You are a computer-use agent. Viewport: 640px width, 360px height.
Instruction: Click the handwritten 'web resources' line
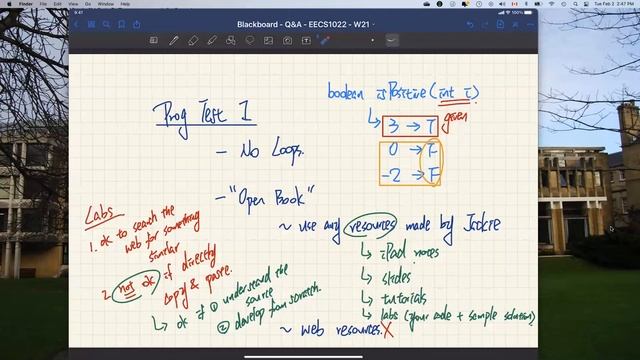[337, 329]
